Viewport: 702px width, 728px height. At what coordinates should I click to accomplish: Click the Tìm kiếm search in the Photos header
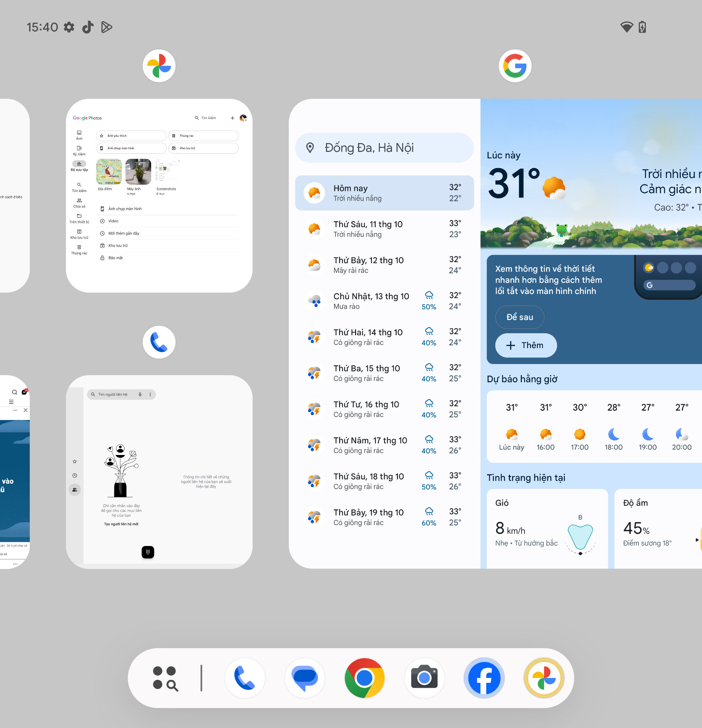click(205, 118)
